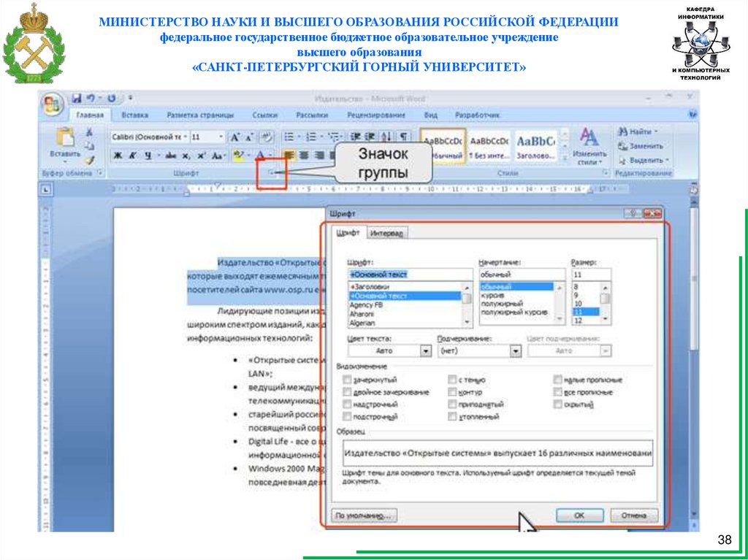Expand the Найти dropdown arrow

tap(655, 131)
